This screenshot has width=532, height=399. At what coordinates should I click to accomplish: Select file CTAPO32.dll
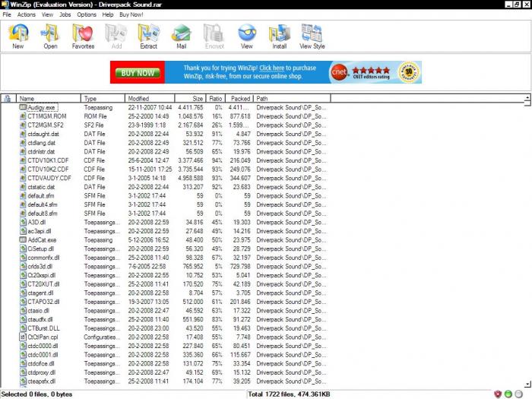(x=43, y=302)
